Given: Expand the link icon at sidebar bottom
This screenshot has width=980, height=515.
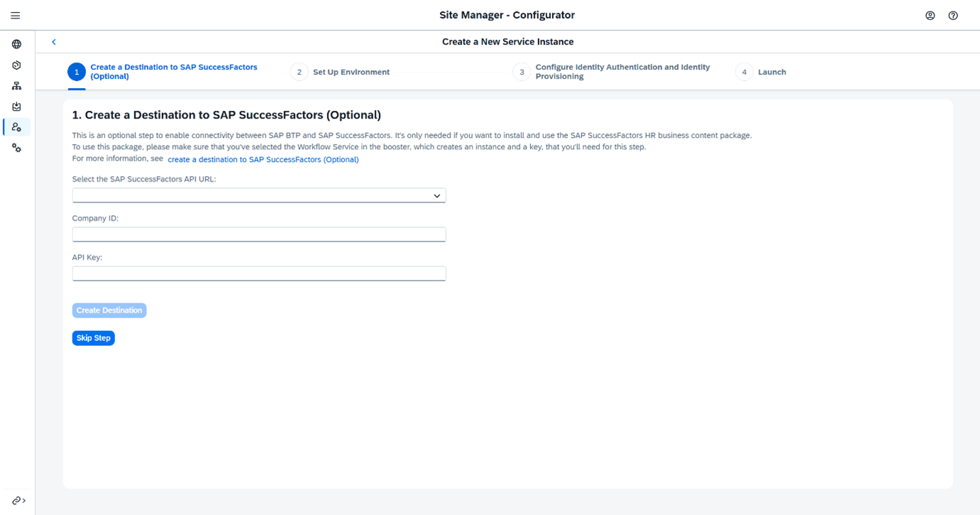Looking at the screenshot, I should coord(18,501).
